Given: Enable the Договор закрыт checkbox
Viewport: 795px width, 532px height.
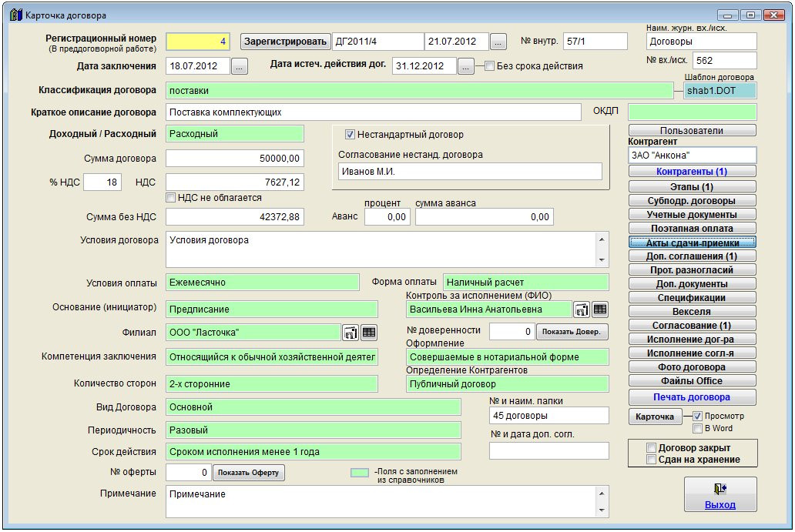Looking at the screenshot, I should [x=652, y=448].
